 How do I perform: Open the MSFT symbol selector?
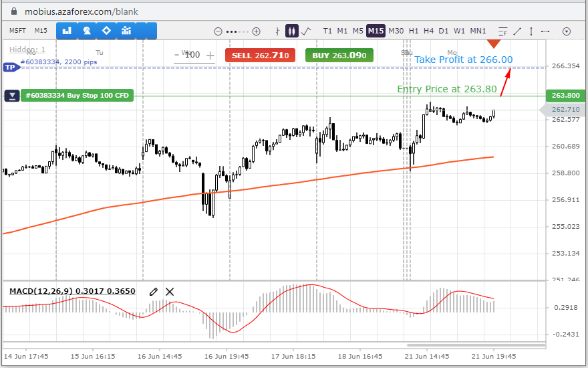17,31
